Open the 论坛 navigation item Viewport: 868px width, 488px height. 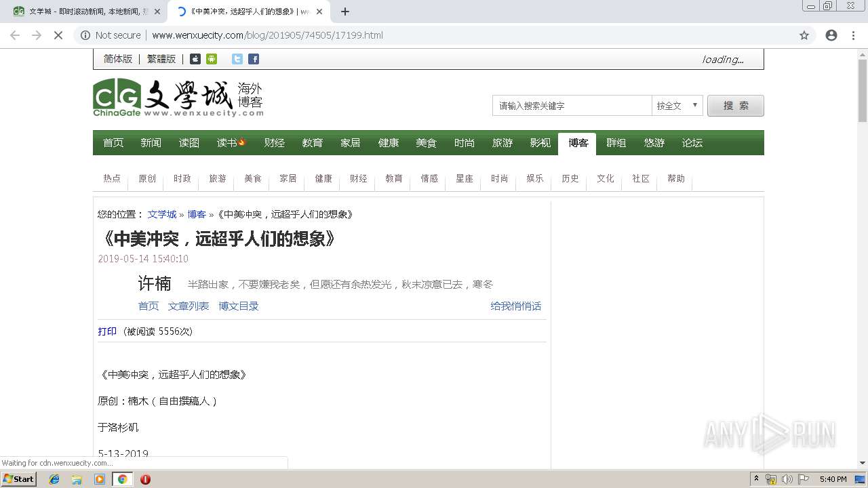tap(692, 143)
